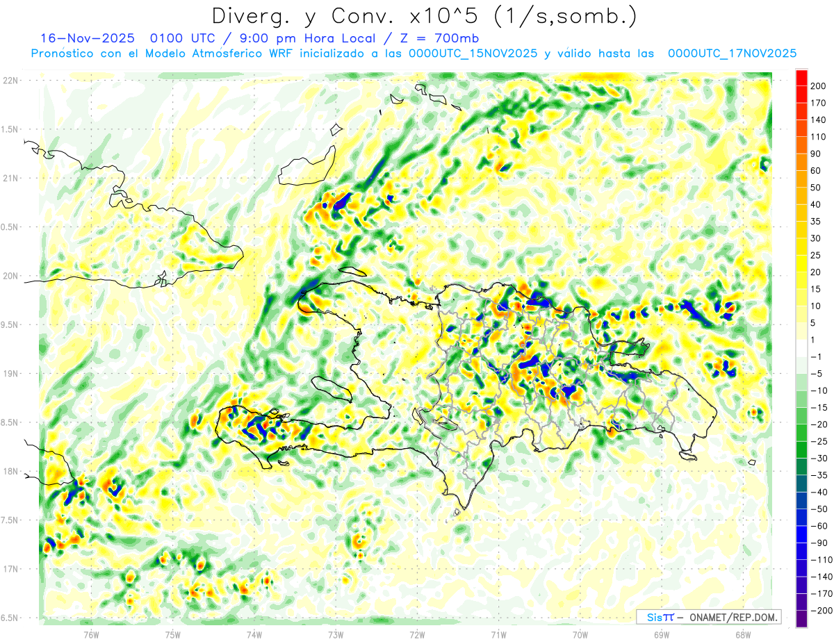
Task: Click the '75W' longitude label
Action: coord(172,634)
